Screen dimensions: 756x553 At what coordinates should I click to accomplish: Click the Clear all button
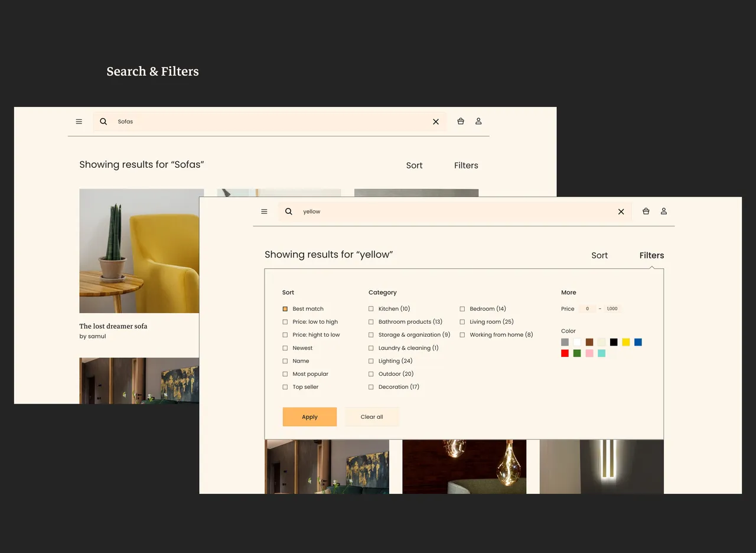372,417
